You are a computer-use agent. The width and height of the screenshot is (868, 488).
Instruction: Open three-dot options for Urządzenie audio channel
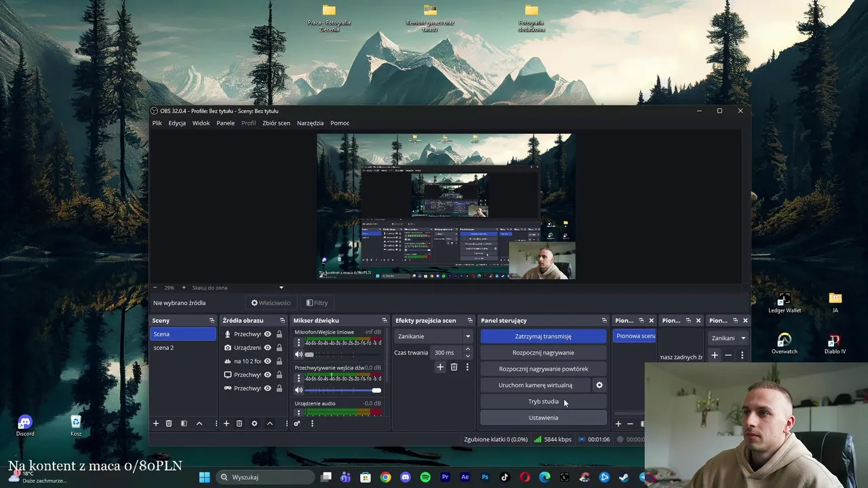[298, 413]
